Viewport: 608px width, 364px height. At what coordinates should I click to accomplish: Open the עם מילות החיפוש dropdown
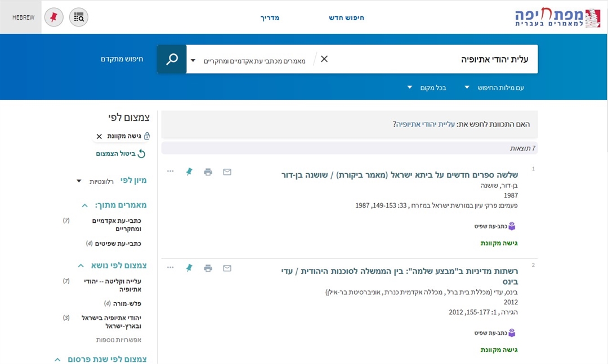pyautogui.click(x=494, y=88)
